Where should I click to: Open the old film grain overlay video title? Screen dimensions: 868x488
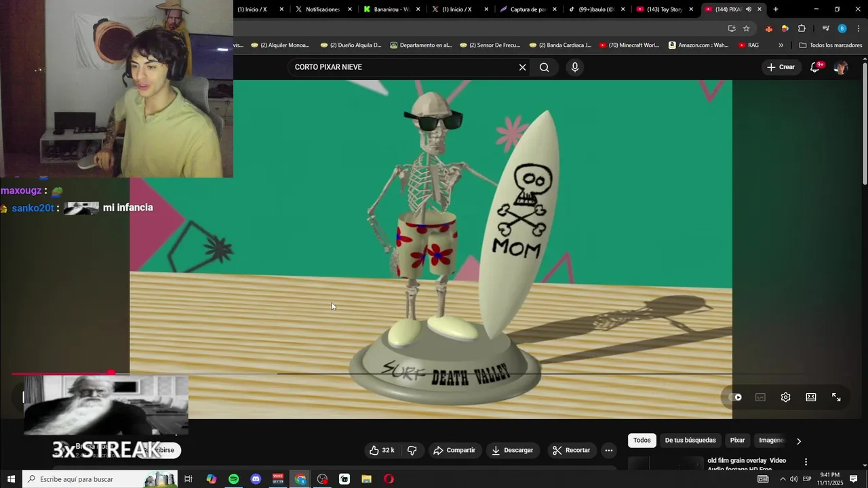747,464
